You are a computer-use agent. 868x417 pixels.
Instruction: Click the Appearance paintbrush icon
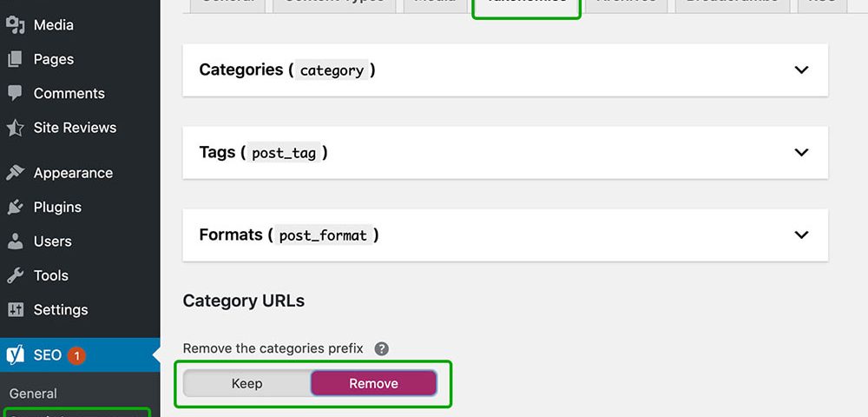[x=16, y=173]
